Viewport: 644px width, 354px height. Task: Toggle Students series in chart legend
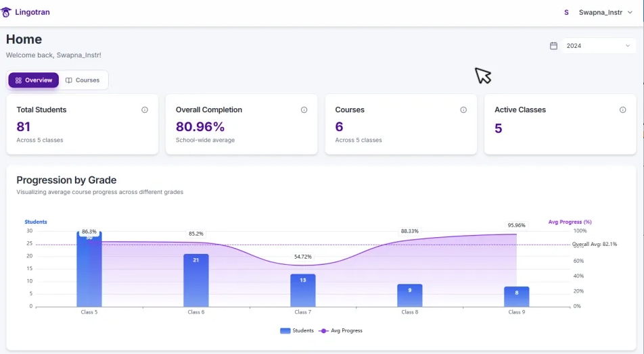[297, 331]
